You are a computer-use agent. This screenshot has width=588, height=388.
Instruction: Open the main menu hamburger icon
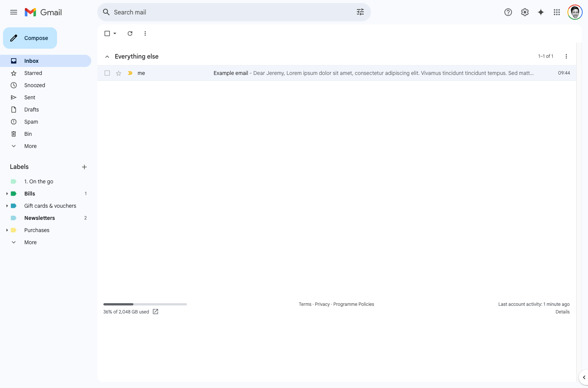(x=14, y=12)
